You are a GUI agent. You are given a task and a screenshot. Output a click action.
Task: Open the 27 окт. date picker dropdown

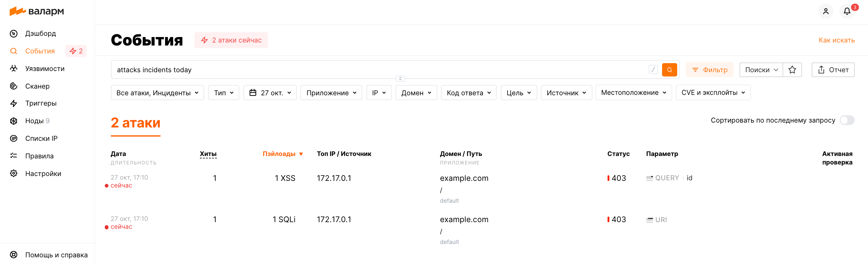[x=270, y=93]
